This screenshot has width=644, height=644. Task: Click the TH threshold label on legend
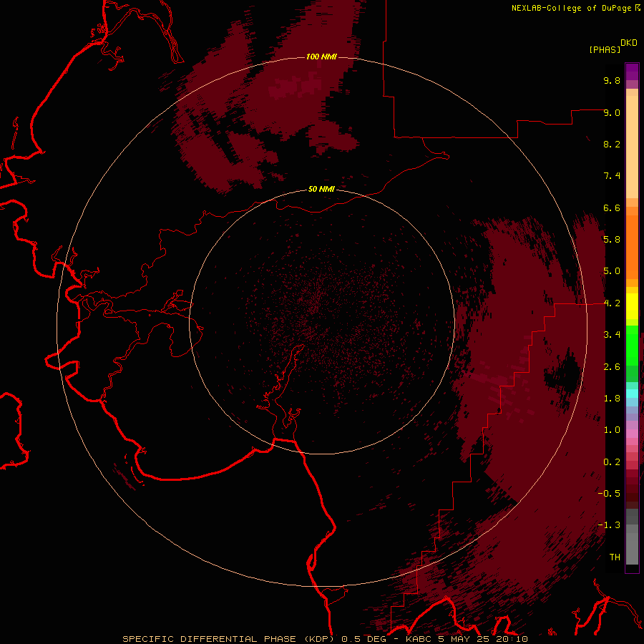pyautogui.click(x=615, y=557)
